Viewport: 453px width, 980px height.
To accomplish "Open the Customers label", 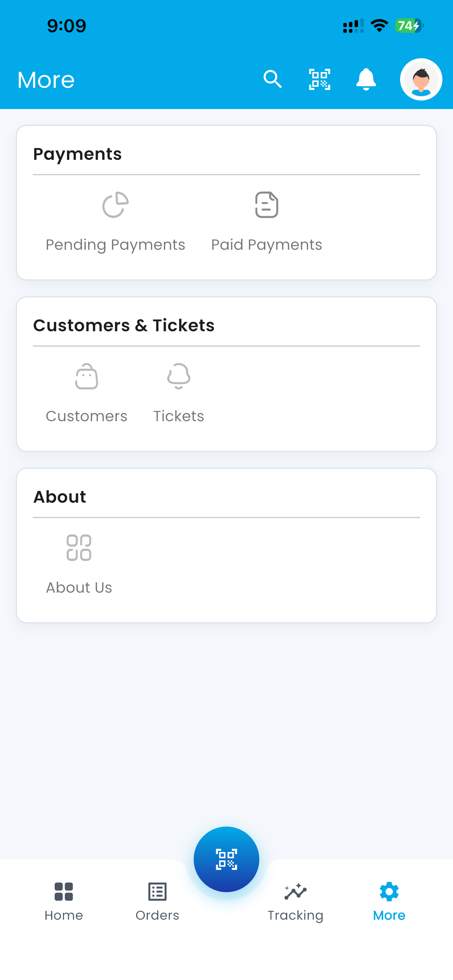I will (x=87, y=416).
